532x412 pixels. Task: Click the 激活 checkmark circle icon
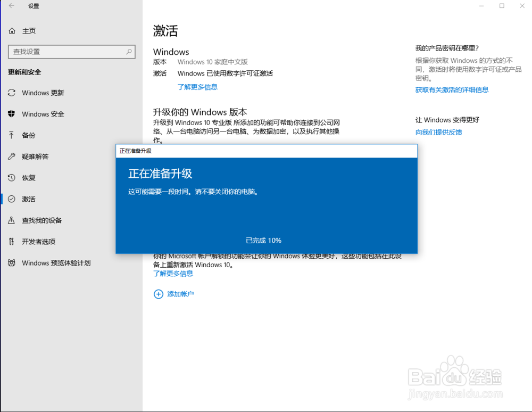(x=12, y=199)
